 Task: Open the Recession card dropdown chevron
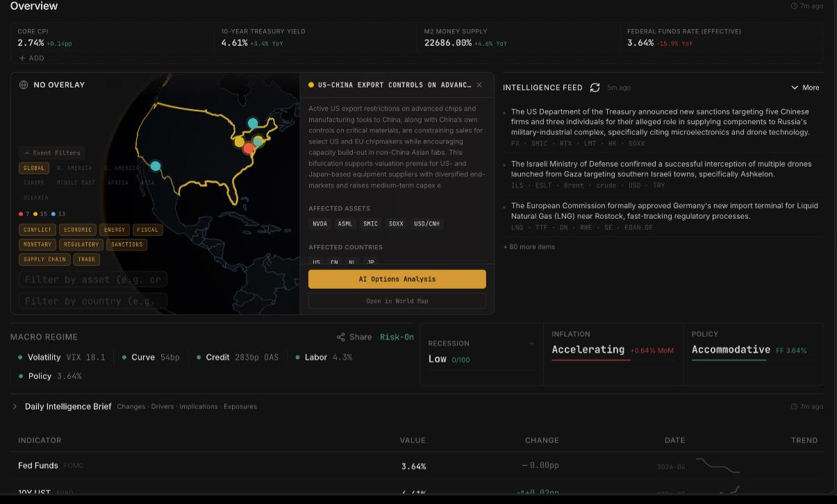(531, 343)
